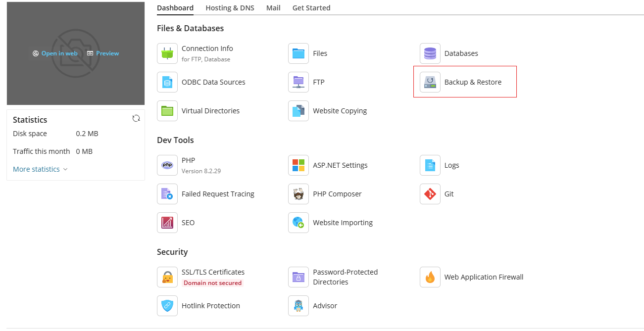Image resolution: width=644 pixels, height=331 pixels.
Task: Click the Databases icon
Action: point(430,53)
